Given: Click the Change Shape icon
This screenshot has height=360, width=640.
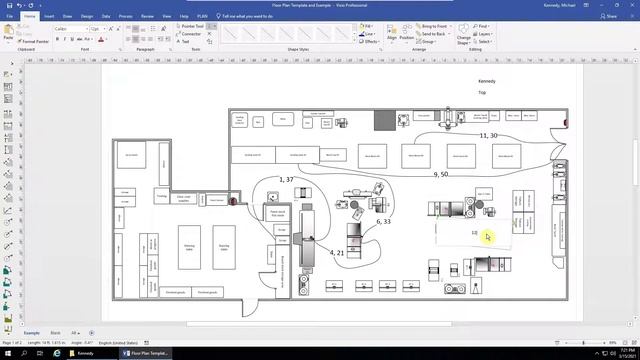Looking at the screenshot, I should point(464,34).
